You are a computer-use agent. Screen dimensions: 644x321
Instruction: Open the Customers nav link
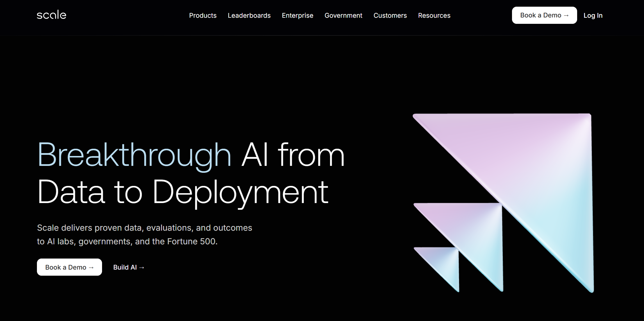coord(390,15)
